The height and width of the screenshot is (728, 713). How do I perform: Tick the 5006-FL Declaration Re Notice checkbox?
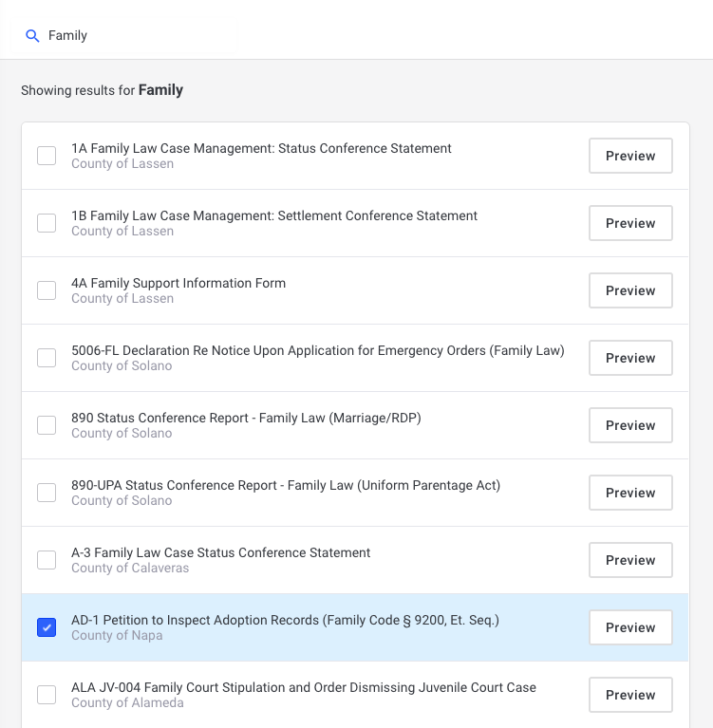point(47,358)
